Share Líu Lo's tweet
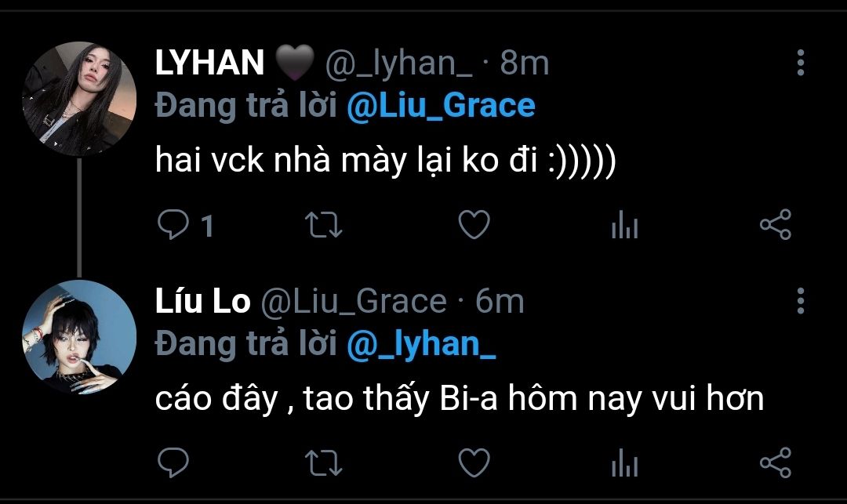 pos(776,462)
